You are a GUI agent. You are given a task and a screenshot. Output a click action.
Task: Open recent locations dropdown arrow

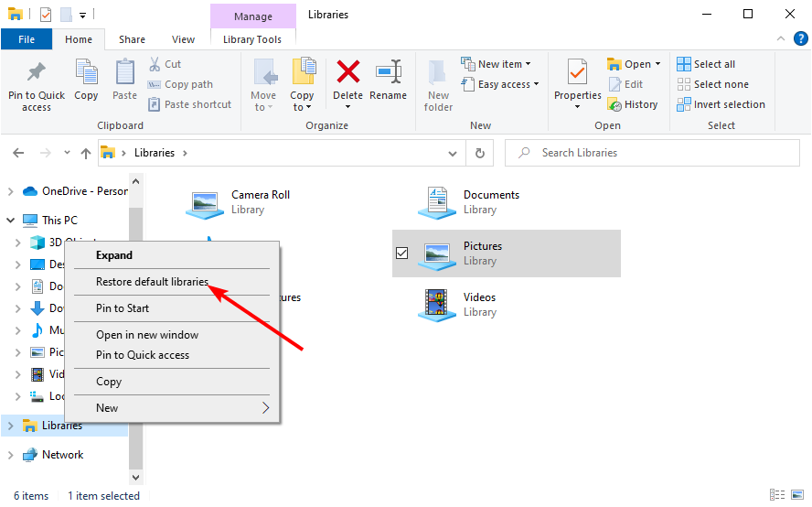[x=67, y=153]
